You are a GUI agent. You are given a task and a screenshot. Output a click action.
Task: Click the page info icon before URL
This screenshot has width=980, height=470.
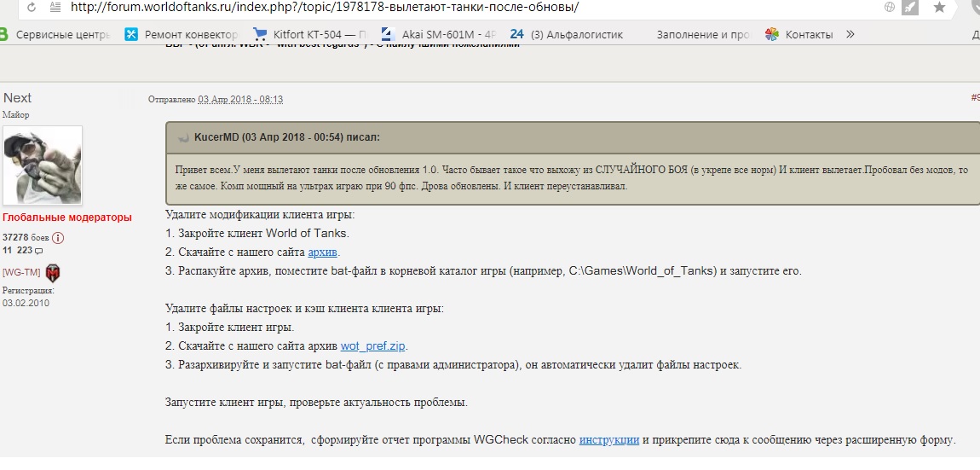tap(55, 8)
